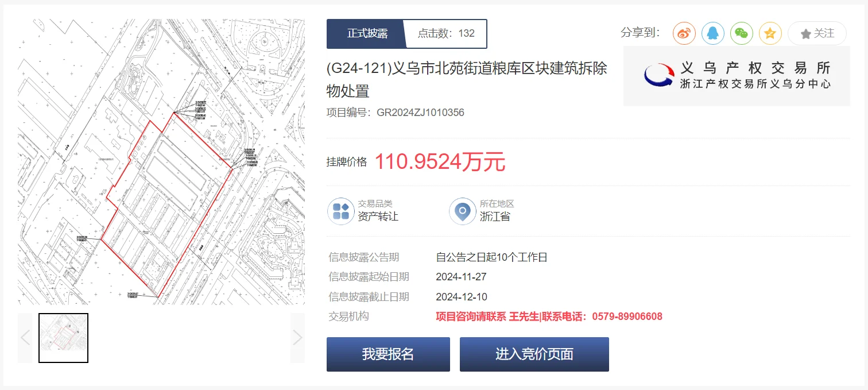Toggle 关注 to follow this project
This screenshot has width=868, height=390.
click(817, 33)
